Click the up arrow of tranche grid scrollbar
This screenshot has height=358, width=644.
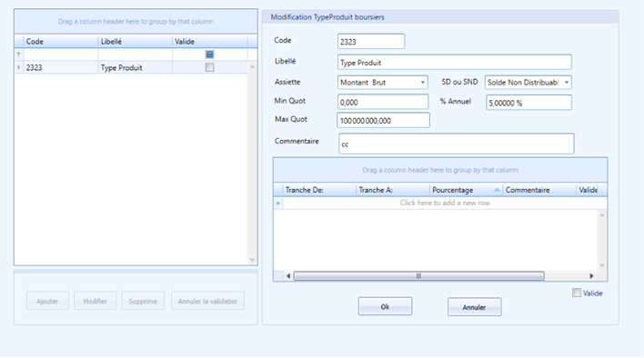click(602, 214)
